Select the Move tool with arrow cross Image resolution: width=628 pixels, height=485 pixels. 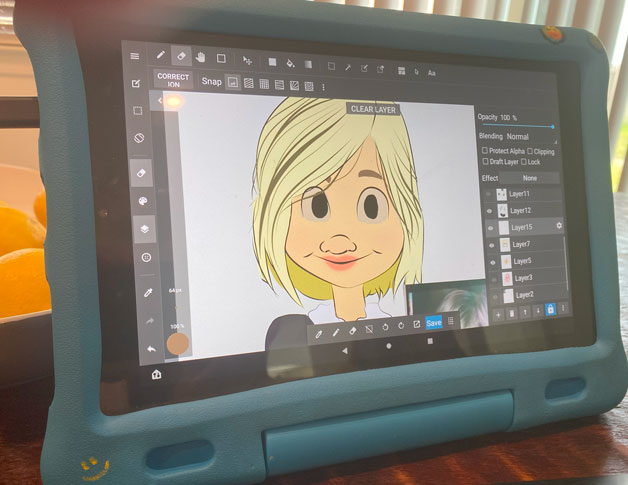click(x=248, y=60)
